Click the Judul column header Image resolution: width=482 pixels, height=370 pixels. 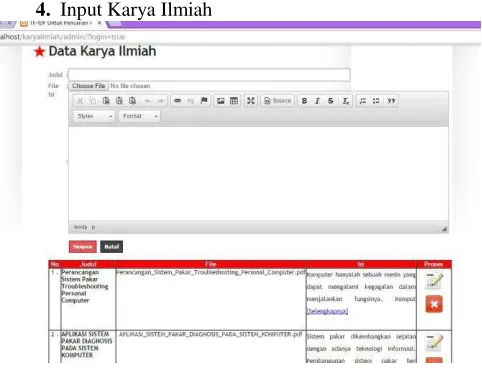point(88,264)
